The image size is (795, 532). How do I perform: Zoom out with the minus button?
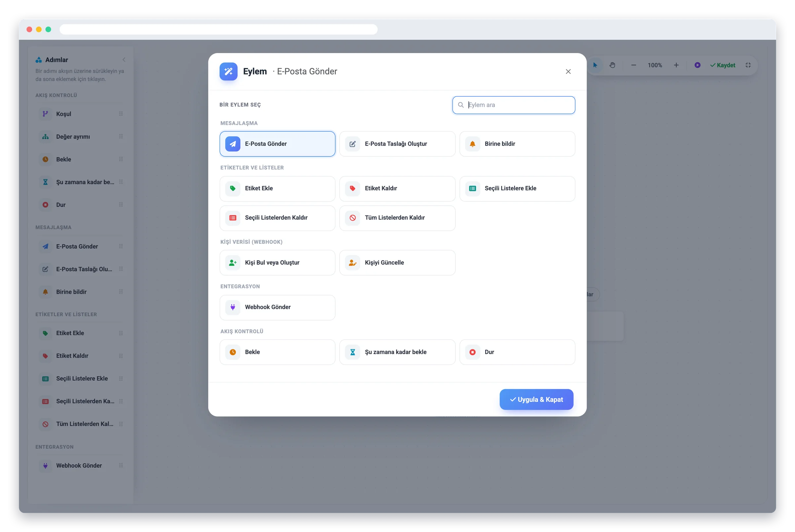point(633,65)
